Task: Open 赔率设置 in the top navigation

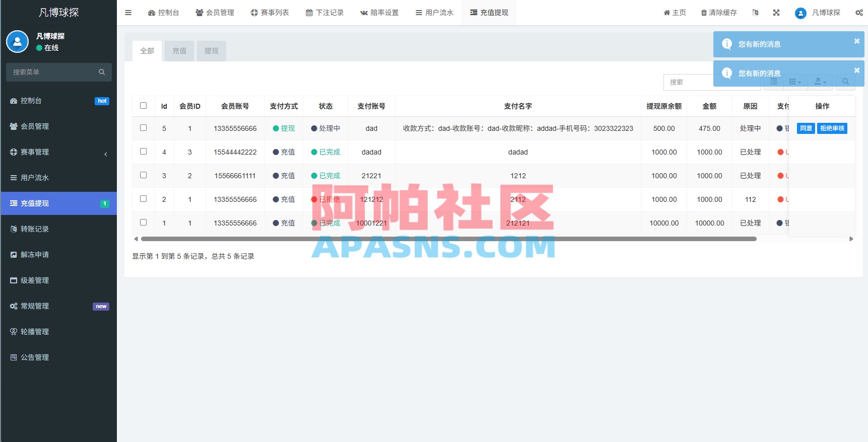Action: click(379, 13)
